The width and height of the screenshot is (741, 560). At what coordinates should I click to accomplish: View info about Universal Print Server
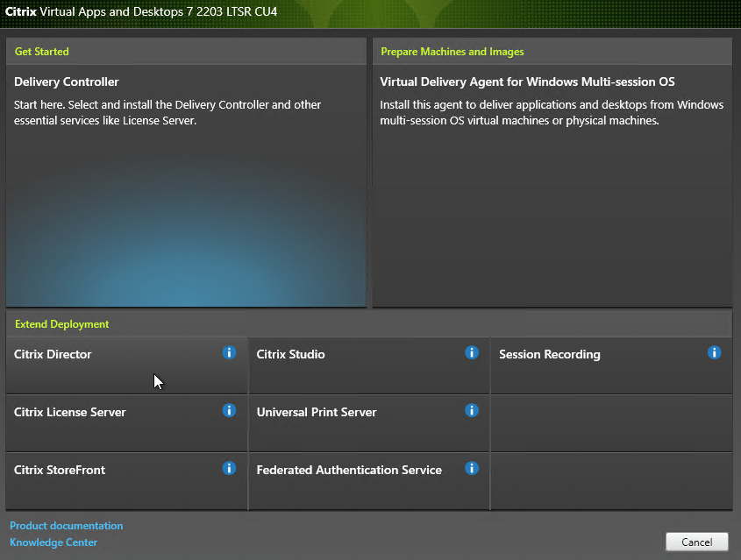[x=472, y=410]
